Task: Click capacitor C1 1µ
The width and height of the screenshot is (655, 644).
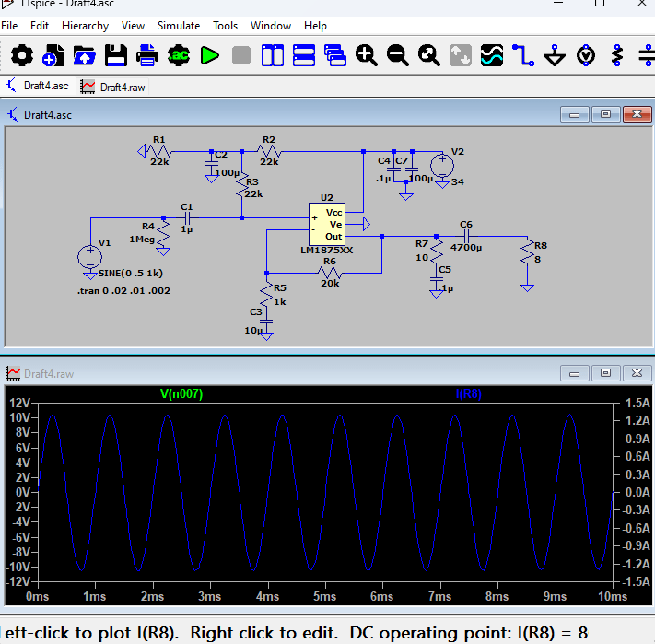Action: click(x=187, y=218)
